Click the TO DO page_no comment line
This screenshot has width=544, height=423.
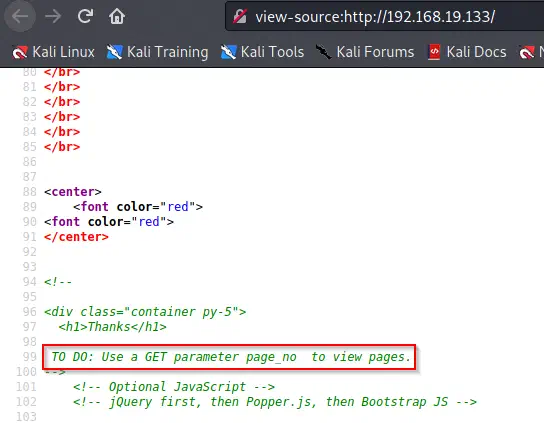click(231, 357)
